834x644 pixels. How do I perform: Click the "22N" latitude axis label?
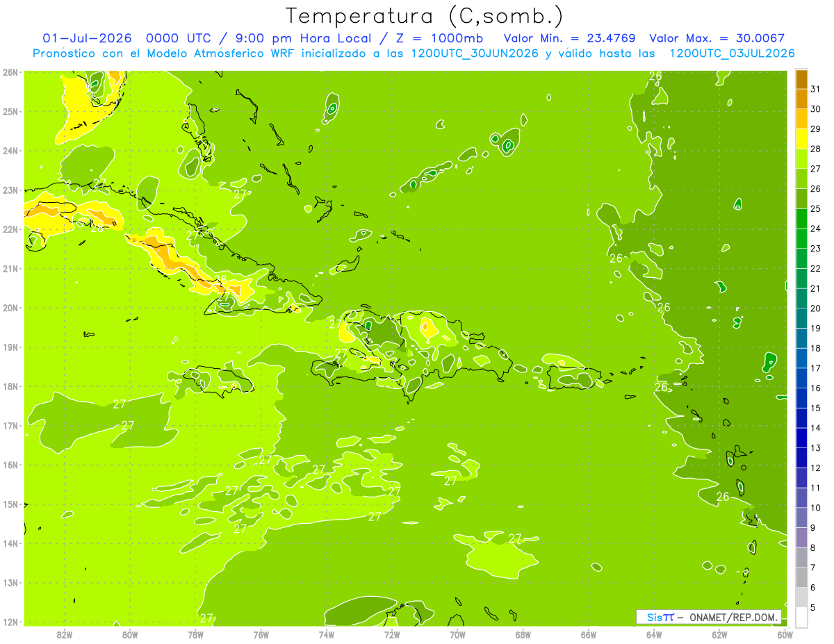(x=10, y=229)
